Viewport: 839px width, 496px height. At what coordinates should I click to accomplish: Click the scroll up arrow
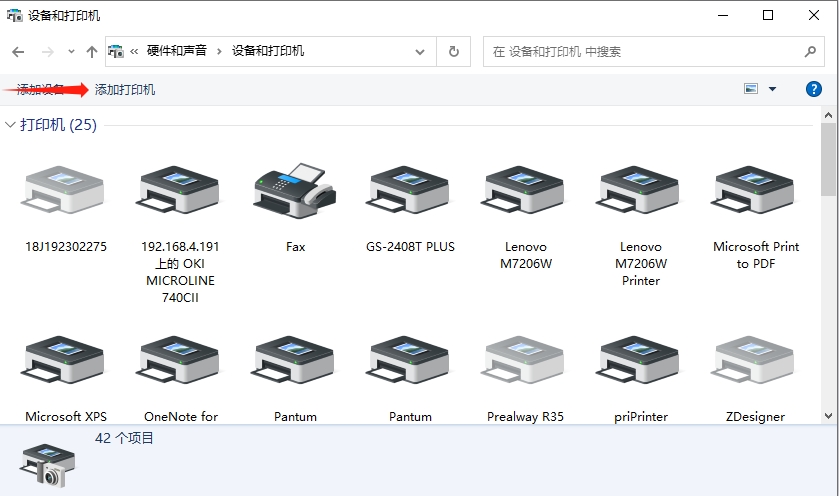click(828, 115)
